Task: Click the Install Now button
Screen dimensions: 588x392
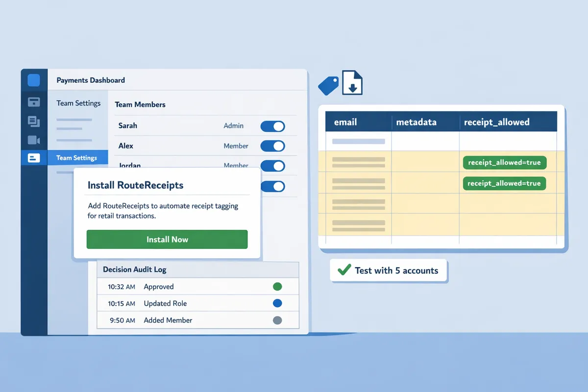Action: pos(167,240)
